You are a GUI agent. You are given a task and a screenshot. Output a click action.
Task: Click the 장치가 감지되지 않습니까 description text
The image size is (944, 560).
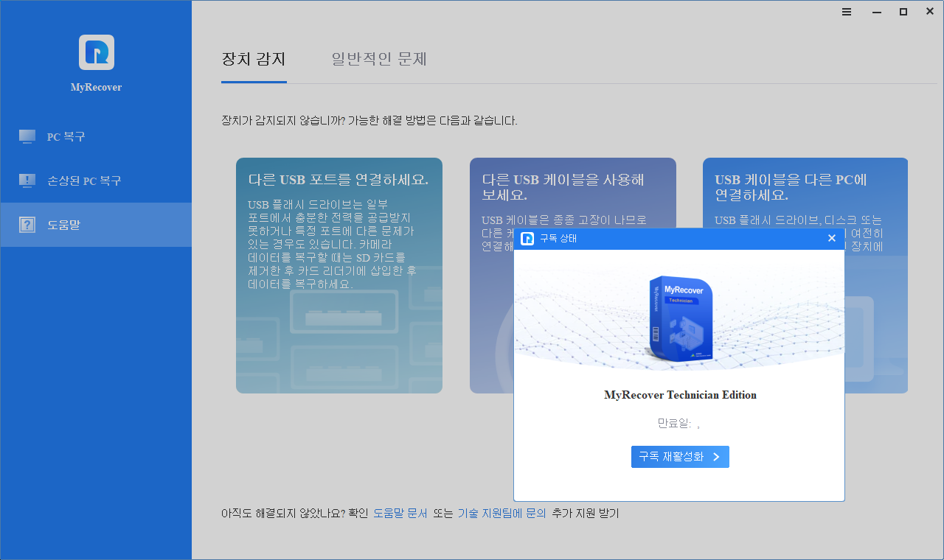[369, 121]
